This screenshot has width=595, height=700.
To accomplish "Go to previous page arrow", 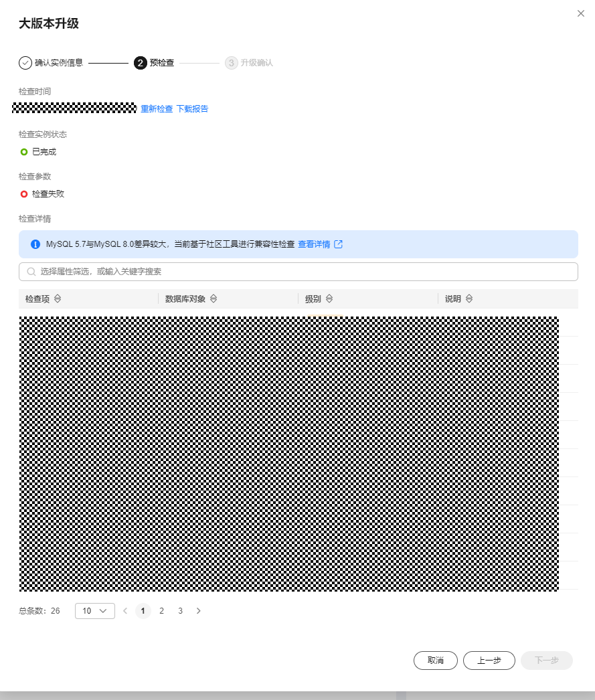I will click(x=125, y=611).
